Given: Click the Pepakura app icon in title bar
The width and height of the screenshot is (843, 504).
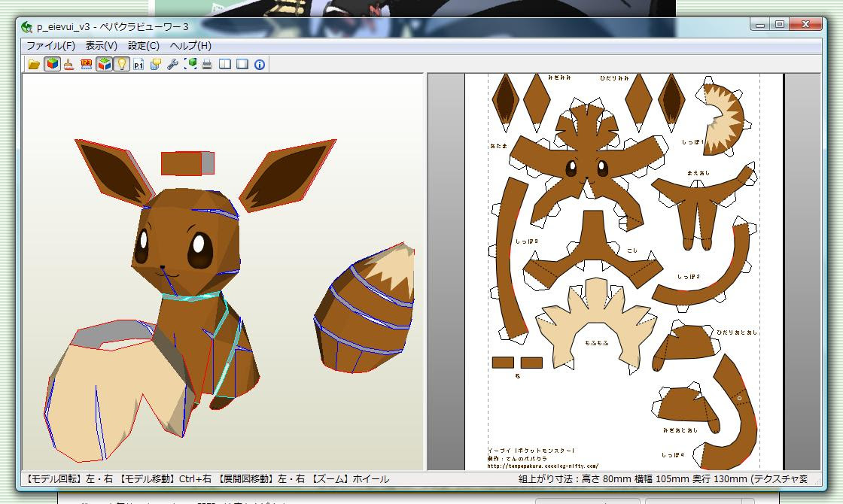Looking at the screenshot, I should point(27,27).
